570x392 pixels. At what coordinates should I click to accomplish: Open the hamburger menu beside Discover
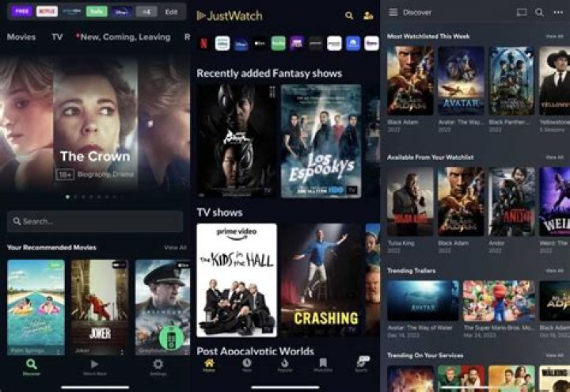click(x=393, y=13)
